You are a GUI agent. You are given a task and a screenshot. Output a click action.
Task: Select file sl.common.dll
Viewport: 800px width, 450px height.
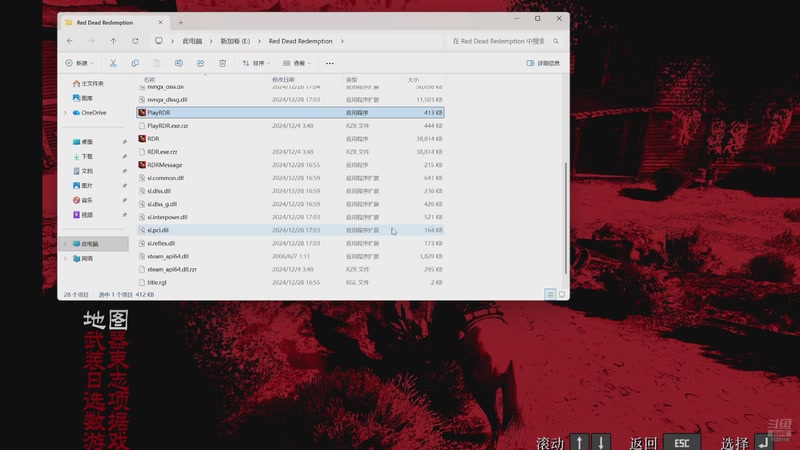coord(290,178)
